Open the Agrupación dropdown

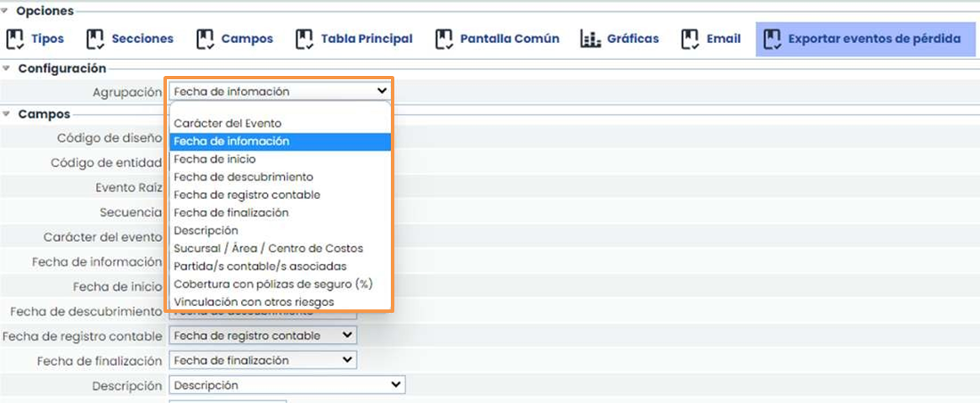pyautogui.click(x=279, y=91)
